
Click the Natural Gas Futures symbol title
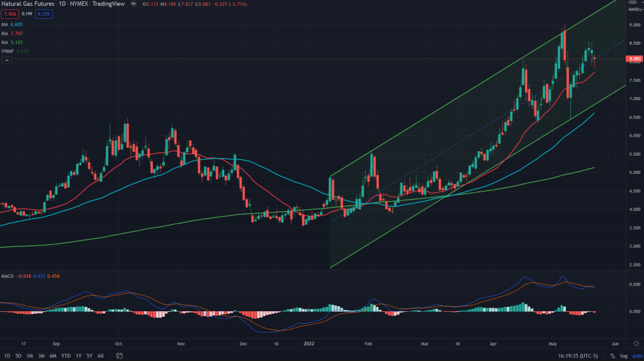click(x=27, y=4)
